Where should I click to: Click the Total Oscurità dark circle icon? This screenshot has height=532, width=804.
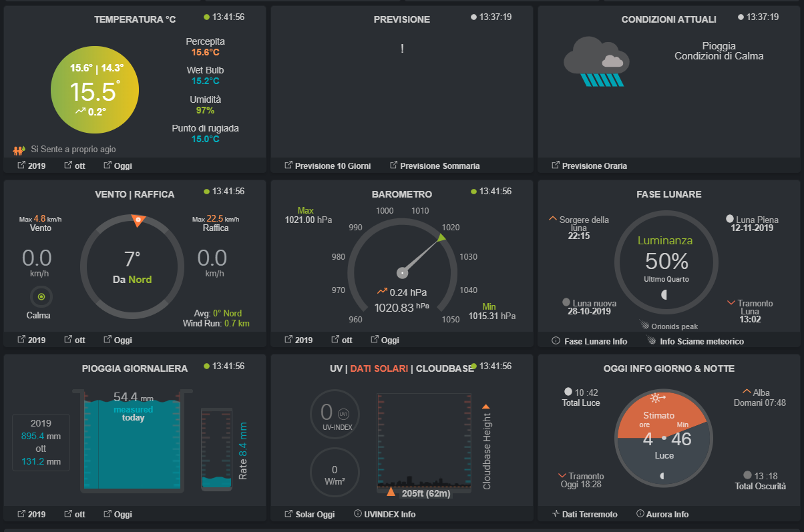(x=747, y=475)
